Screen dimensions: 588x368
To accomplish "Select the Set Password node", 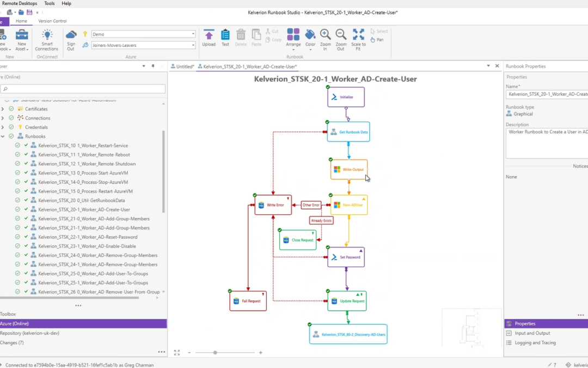I will [346, 257].
